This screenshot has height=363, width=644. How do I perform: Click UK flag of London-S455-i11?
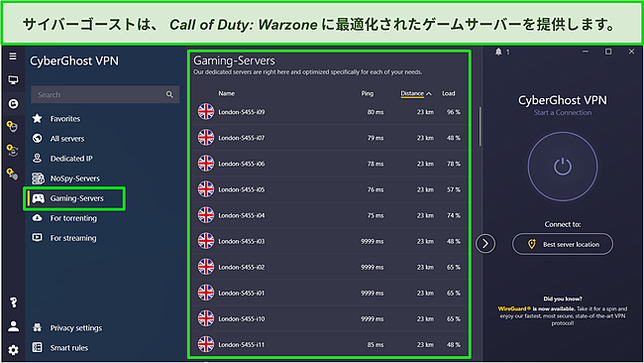[x=206, y=344]
